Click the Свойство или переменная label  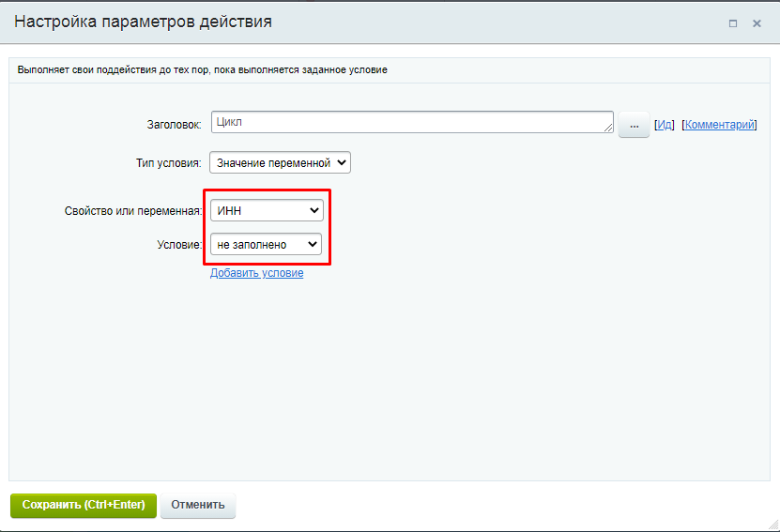133,211
